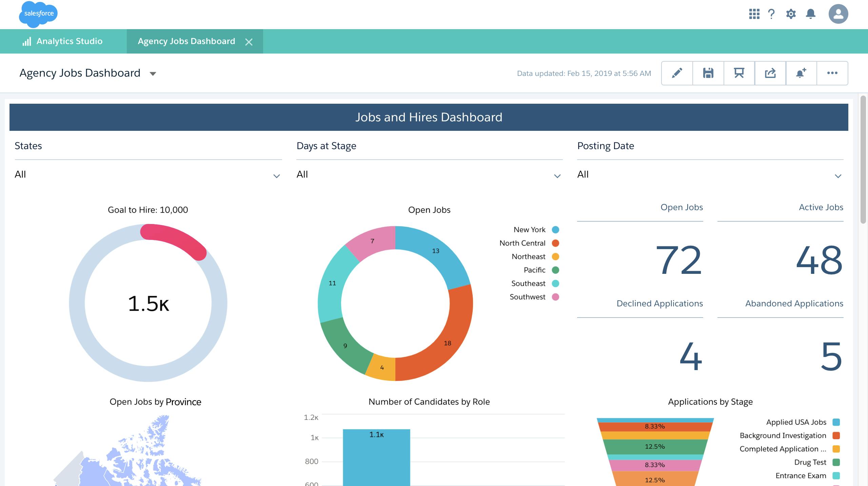Open the Help question mark icon

771,14
